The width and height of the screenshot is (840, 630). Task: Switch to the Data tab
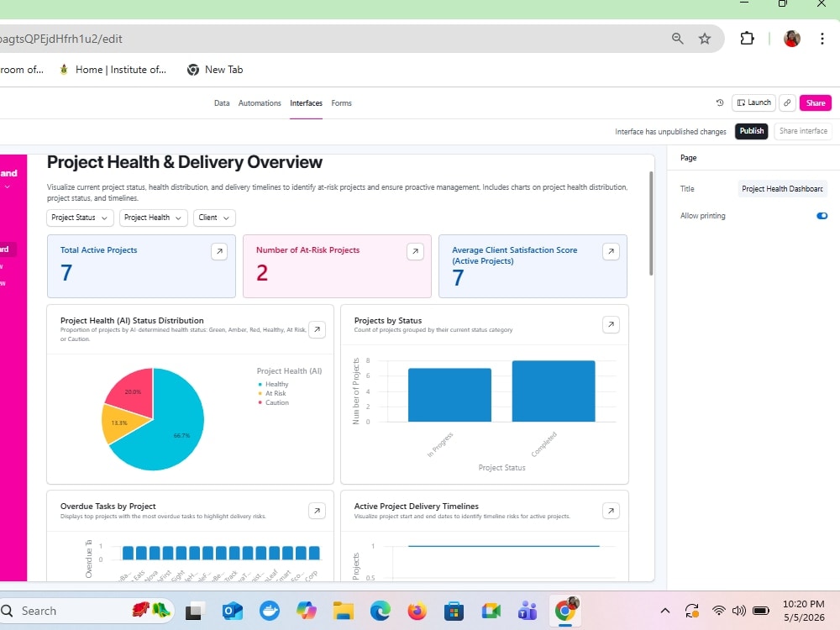pos(222,102)
